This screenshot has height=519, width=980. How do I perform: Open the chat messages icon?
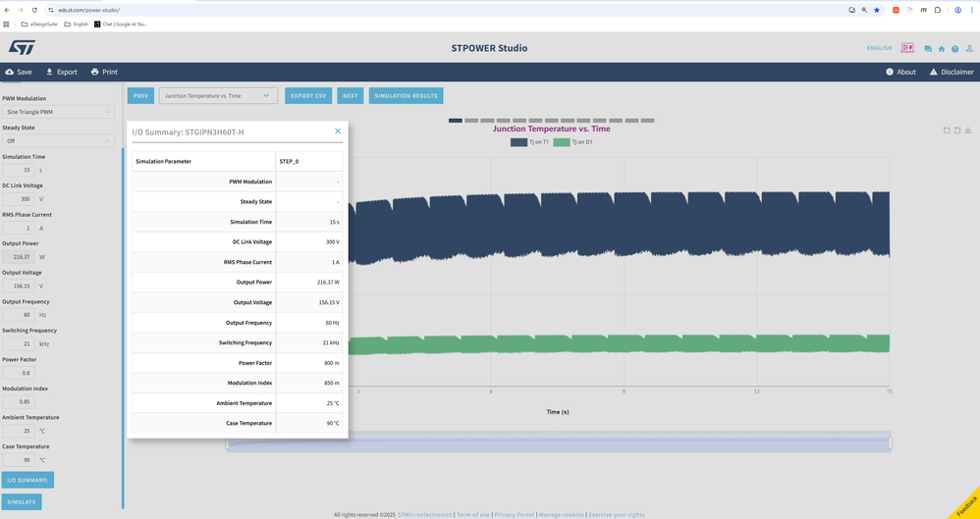coord(927,49)
